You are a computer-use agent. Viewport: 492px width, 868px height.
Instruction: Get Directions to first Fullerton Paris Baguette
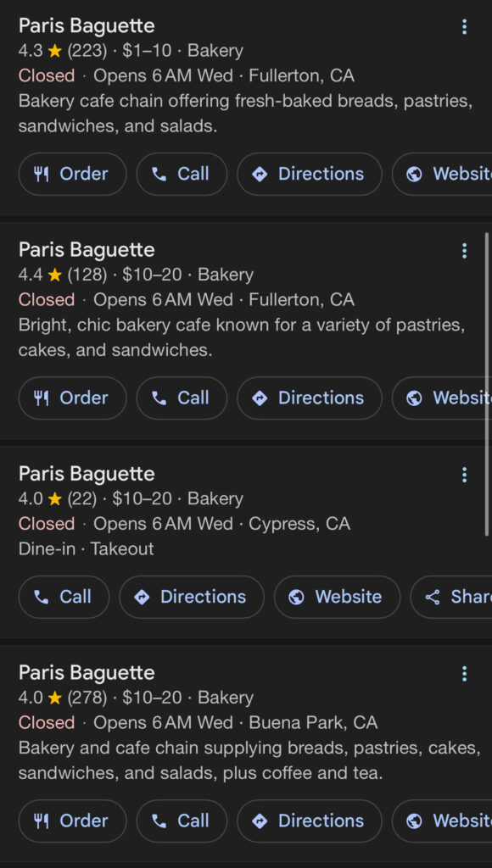[310, 174]
